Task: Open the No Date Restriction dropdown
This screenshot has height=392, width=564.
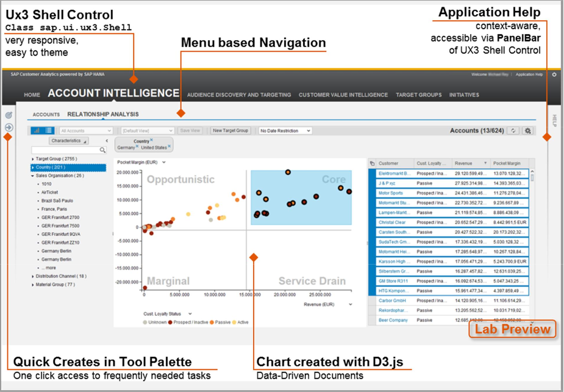Action: [x=285, y=130]
